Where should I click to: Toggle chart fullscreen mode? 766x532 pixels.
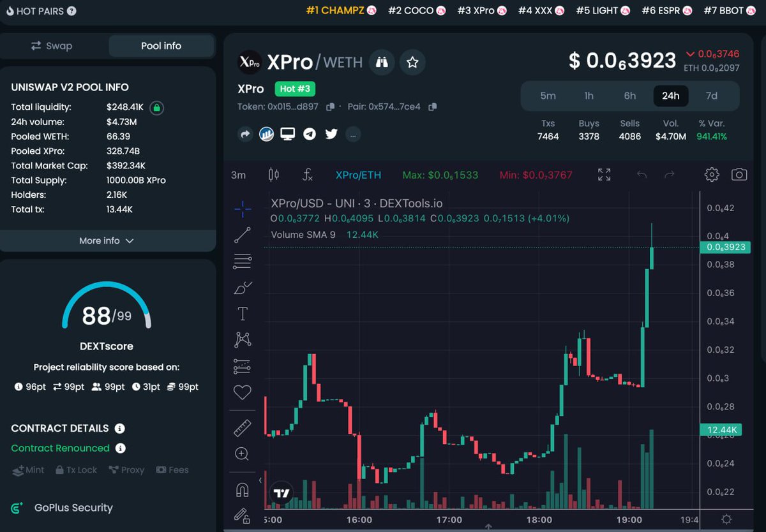coord(604,175)
